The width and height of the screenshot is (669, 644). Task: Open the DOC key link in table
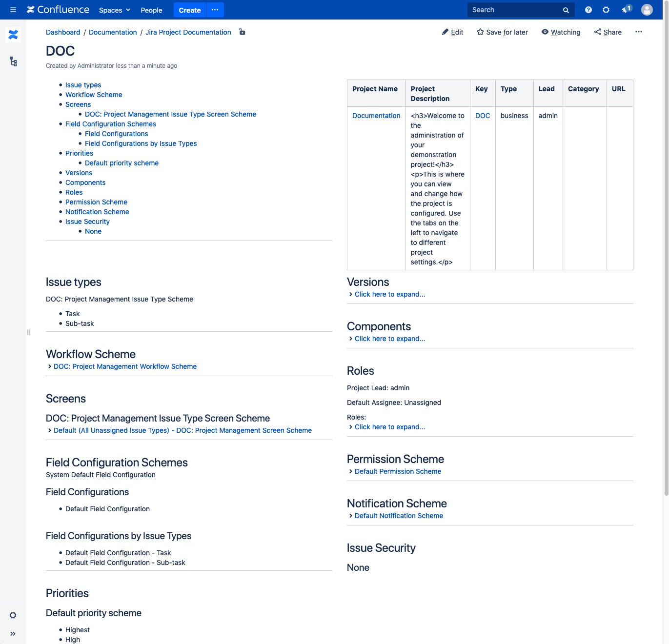point(483,116)
